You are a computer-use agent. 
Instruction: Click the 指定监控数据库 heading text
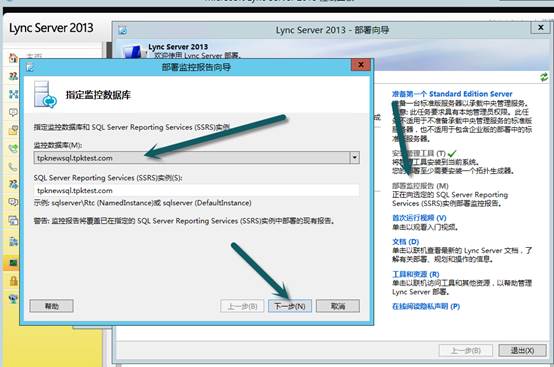tap(98, 95)
